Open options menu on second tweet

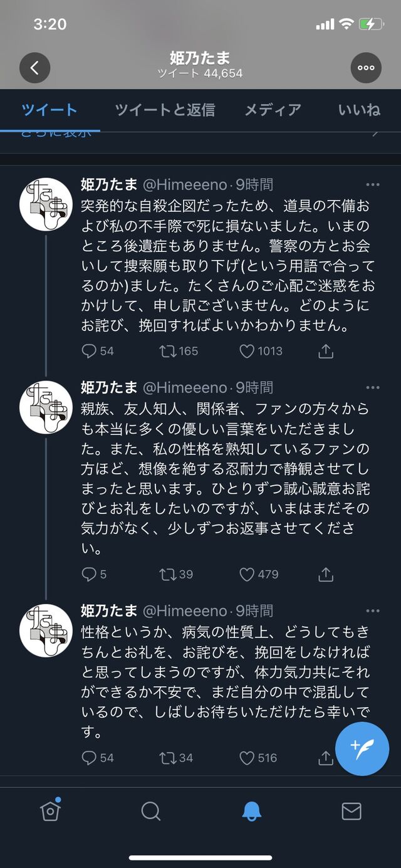[x=373, y=388]
